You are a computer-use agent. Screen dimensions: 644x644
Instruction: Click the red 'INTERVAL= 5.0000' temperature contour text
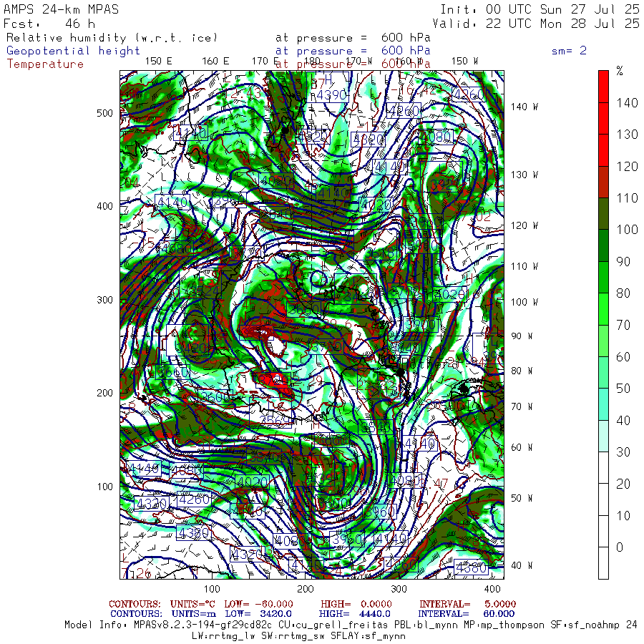467,604
